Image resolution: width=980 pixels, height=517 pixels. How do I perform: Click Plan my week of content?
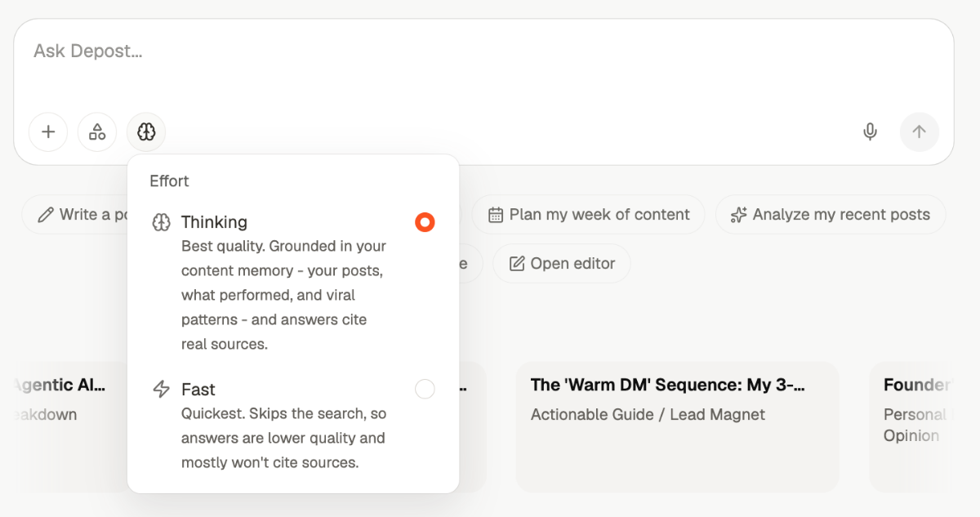point(588,215)
